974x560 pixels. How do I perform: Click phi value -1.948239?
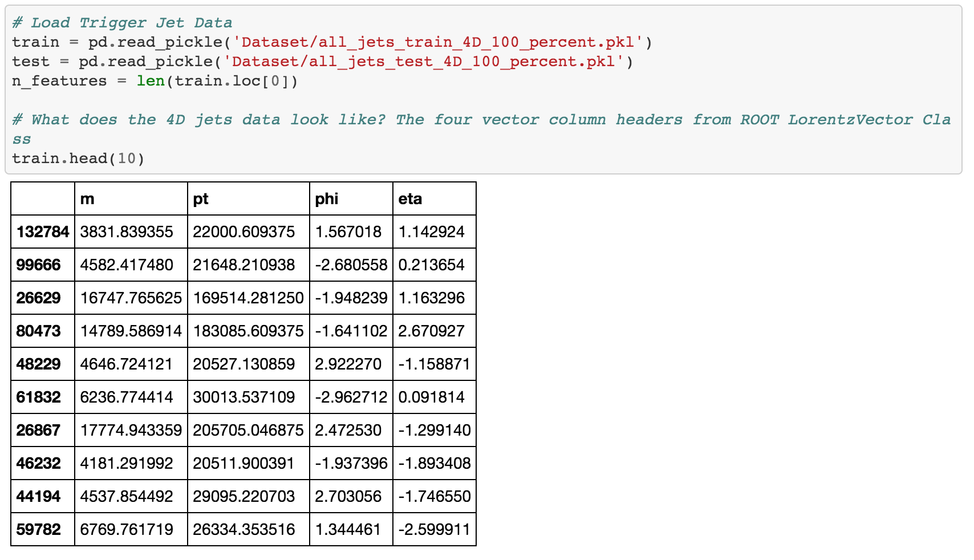point(351,298)
